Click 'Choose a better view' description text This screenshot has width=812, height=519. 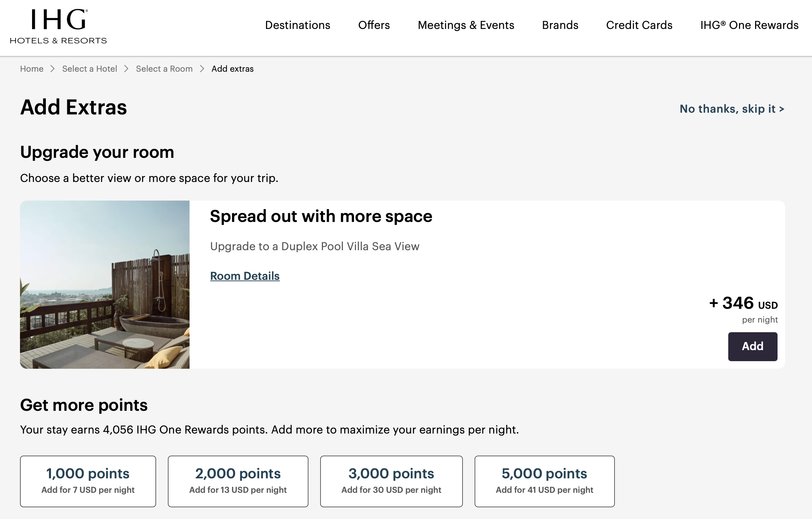(x=149, y=178)
